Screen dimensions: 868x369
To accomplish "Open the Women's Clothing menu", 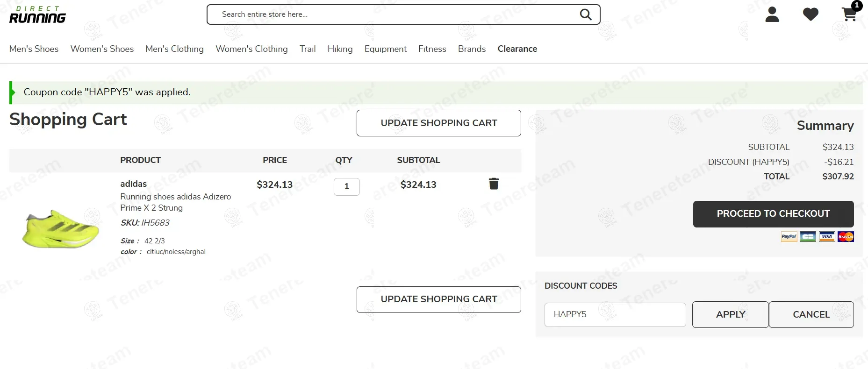I will [x=251, y=49].
